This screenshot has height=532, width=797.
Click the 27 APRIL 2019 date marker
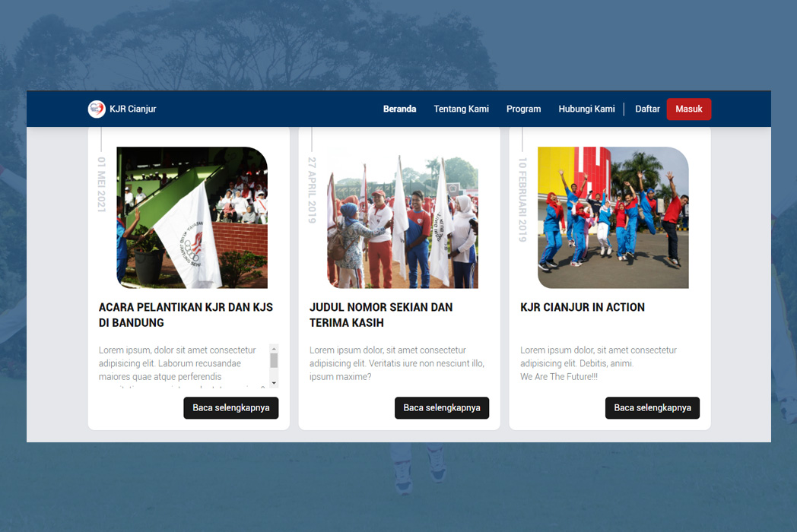(312, 194)
